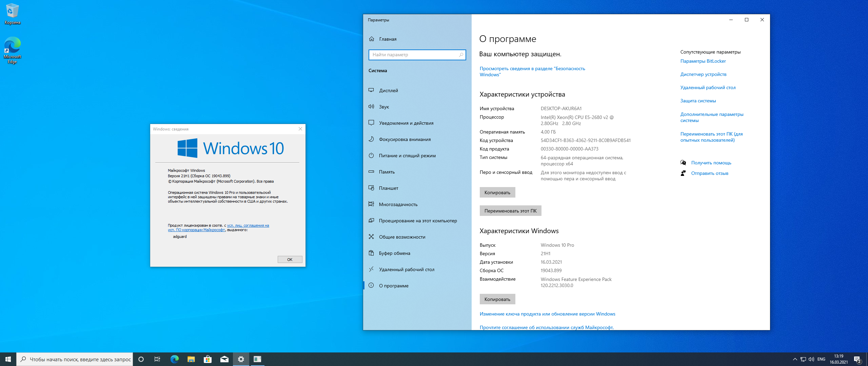868x366 pixels.
Task: Click the Получить помощь help icon
Action: tap(683, 163)
